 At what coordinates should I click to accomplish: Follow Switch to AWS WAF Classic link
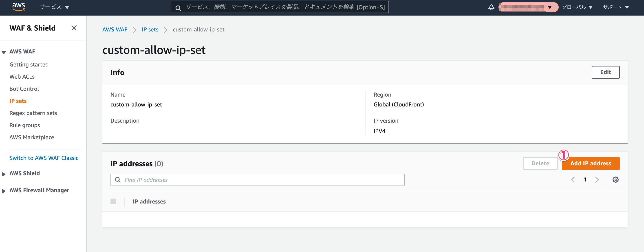(44, 158)
